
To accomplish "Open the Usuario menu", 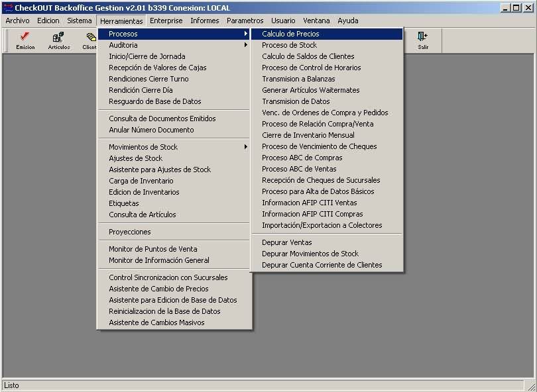I will coord(283,21).
